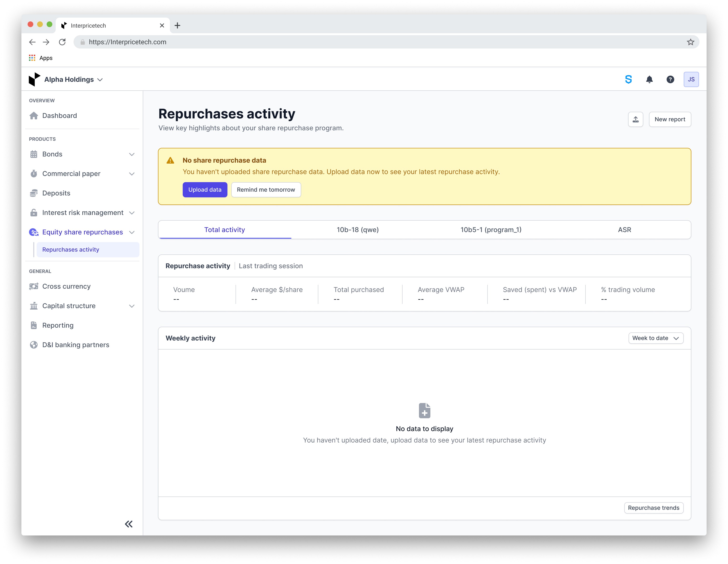Open the Alpha Holdings company dropdown
The width and height of the screenshot is (728, 564).
point(73,80)
